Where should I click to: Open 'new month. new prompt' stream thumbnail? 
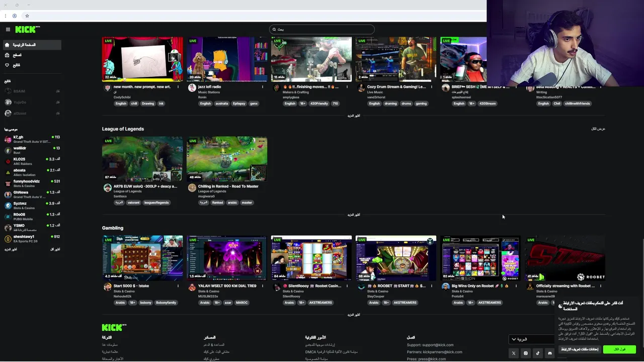142,59
